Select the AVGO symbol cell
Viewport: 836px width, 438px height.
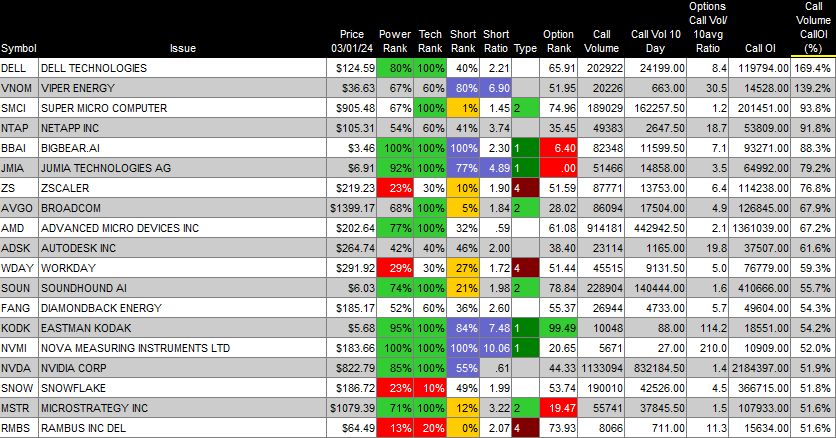coord(19,208)
